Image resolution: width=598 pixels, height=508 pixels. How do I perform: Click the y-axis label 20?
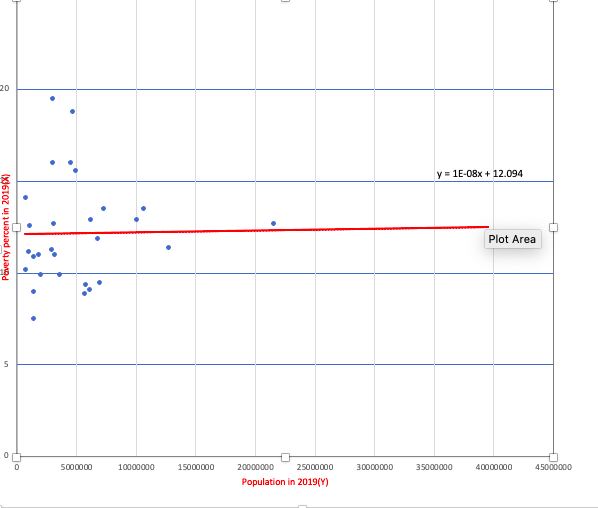(5, 88)
